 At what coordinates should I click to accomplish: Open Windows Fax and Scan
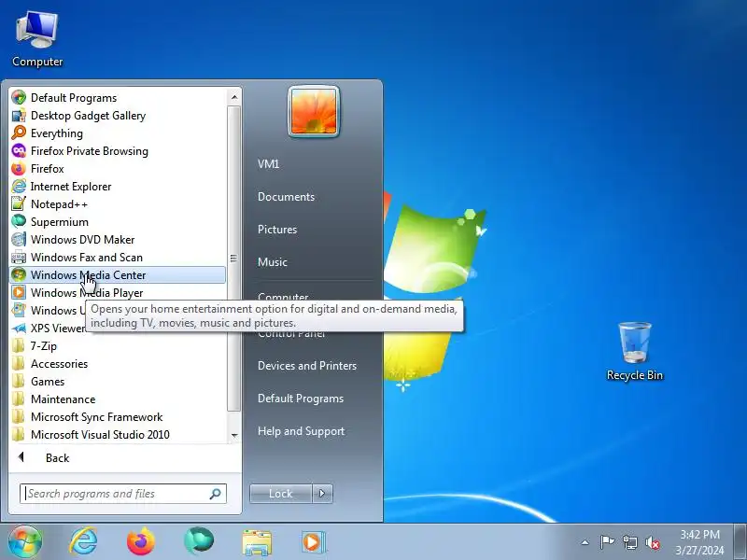pos(118,258)
